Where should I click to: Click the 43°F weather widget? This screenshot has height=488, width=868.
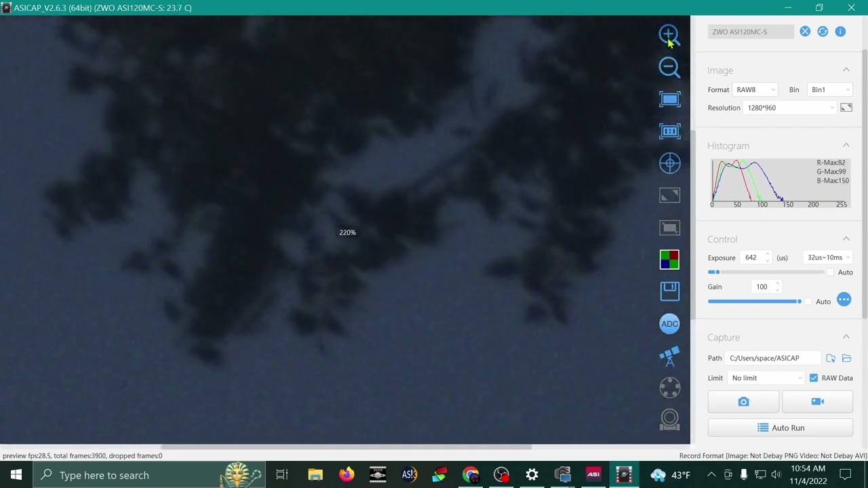pyautogui.click(x=670, y=475)
